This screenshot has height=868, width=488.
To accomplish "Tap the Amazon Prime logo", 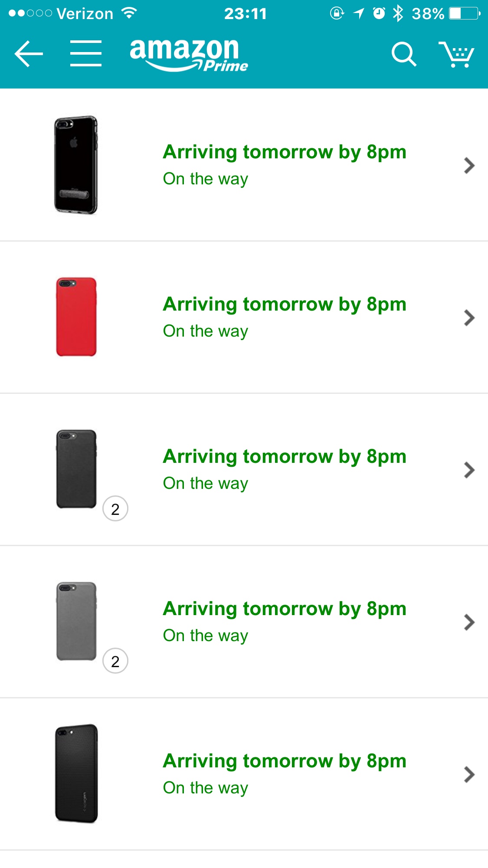I will coord(188,55).
